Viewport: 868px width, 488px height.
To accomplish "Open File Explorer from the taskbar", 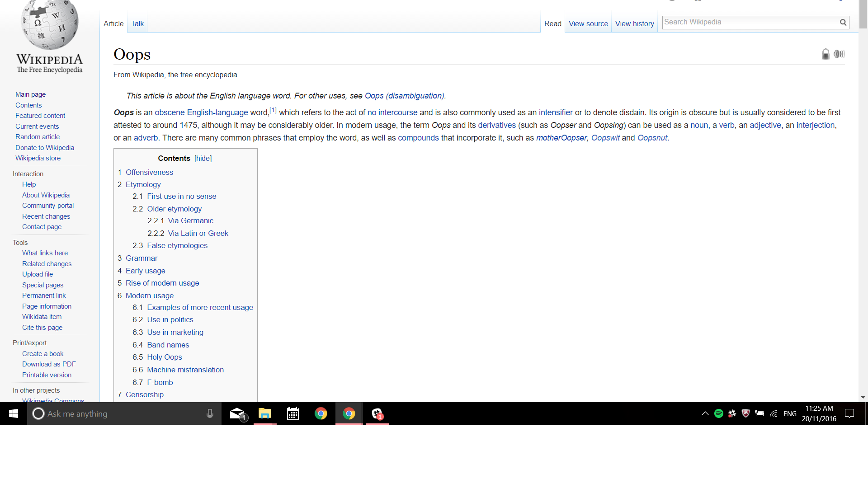I will 264,413.
